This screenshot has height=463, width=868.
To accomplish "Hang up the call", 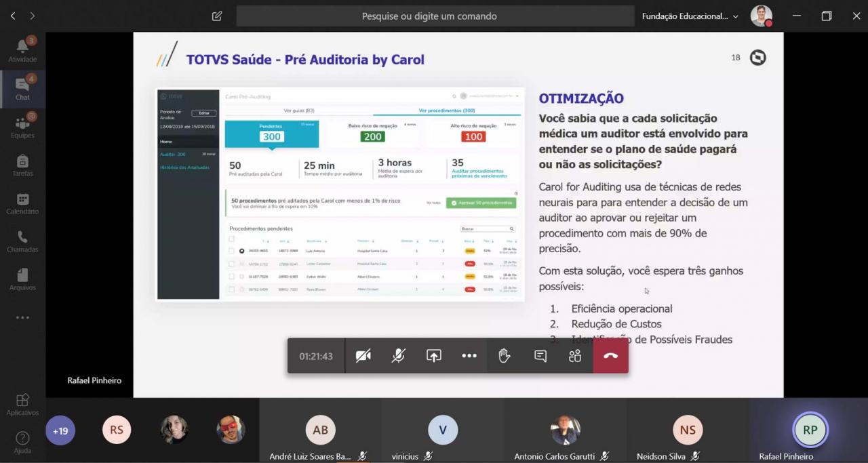I will click(611, 356).
